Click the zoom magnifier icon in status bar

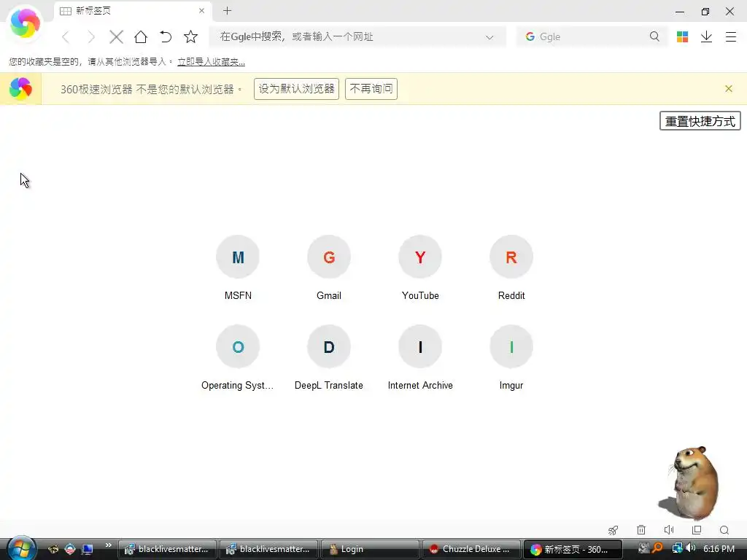point(724,530)
